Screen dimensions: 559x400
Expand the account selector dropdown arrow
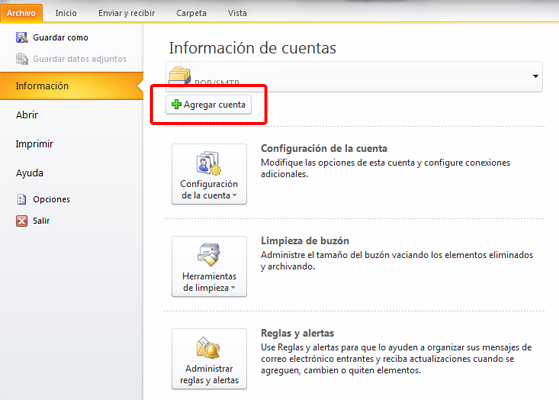pyautogui.click(x=535, y=76)
